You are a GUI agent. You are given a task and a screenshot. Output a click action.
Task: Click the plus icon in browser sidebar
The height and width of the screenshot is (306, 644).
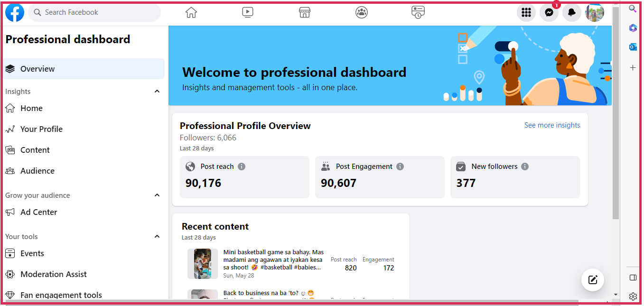point(633,68)
